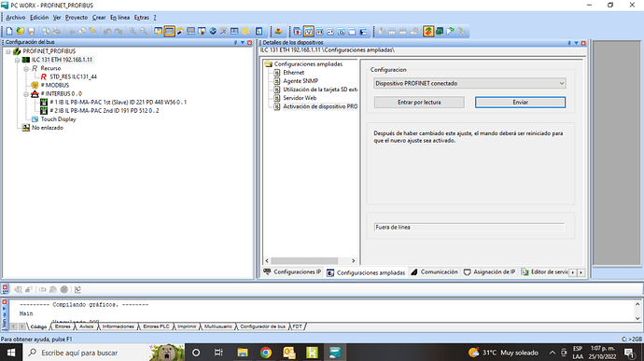Open a project using the folder toolbar icon
Viewport: 644px width, 361px height.
click(21, 31)
